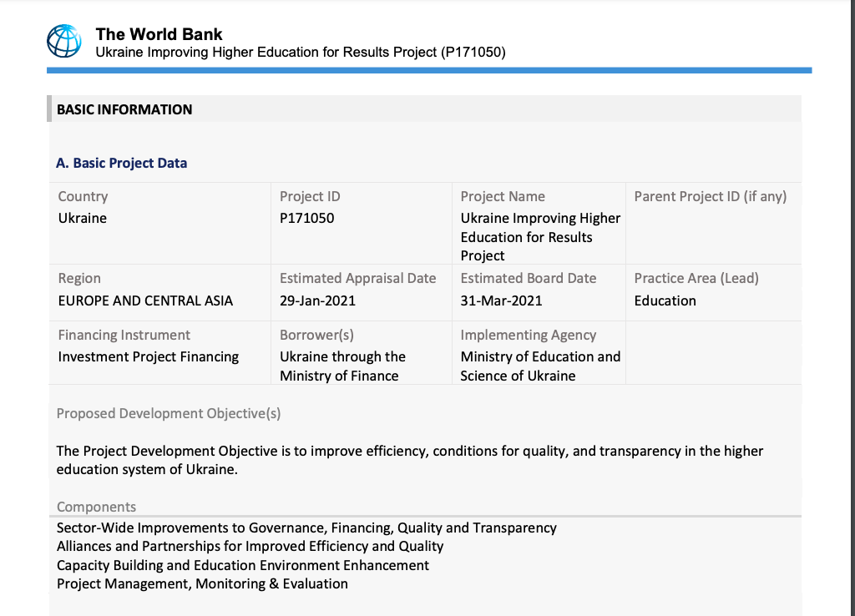855x616 pixels.
Task: Click the World Bank globe logo
Action: click(x=64, y=41)
